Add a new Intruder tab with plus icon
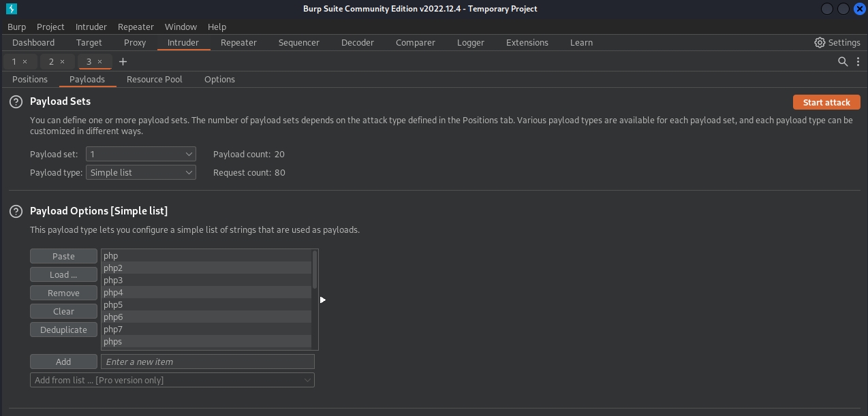This screenshot has width=868, height=416. [x=123, y=61]
